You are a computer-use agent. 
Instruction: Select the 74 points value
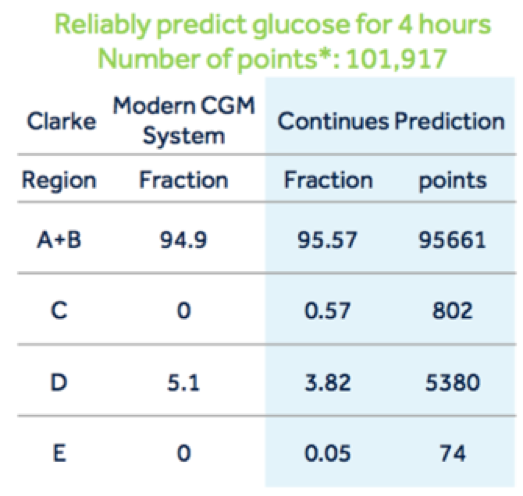[x=453, y=454]
